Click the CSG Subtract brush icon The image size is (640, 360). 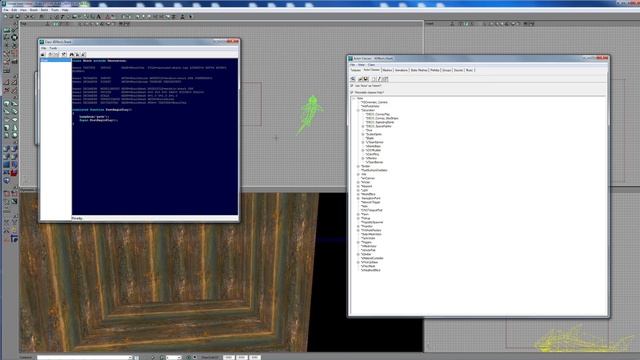14,149
